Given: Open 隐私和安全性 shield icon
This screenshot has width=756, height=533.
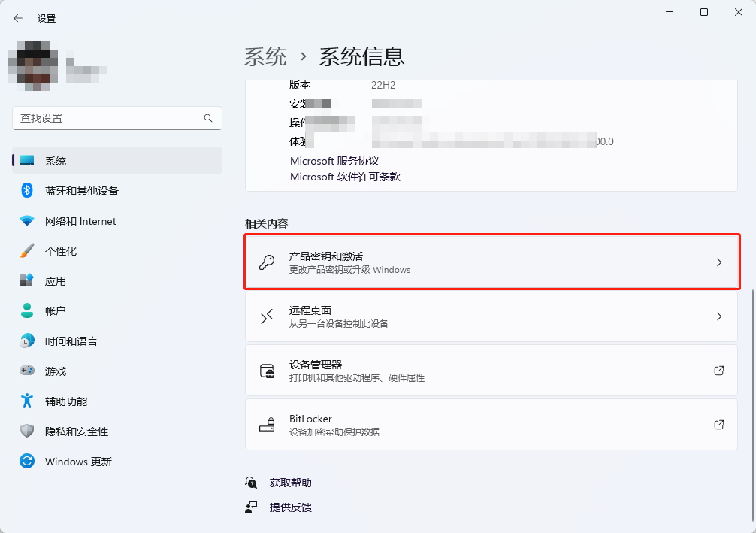Looking at the screenshot, I should click(x=27, y=432).
